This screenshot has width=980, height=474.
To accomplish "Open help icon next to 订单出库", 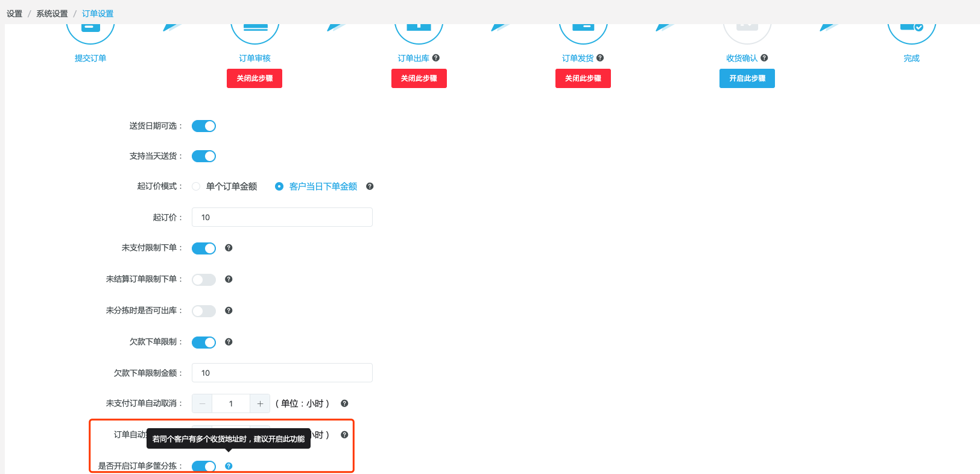I will [436, 58].
